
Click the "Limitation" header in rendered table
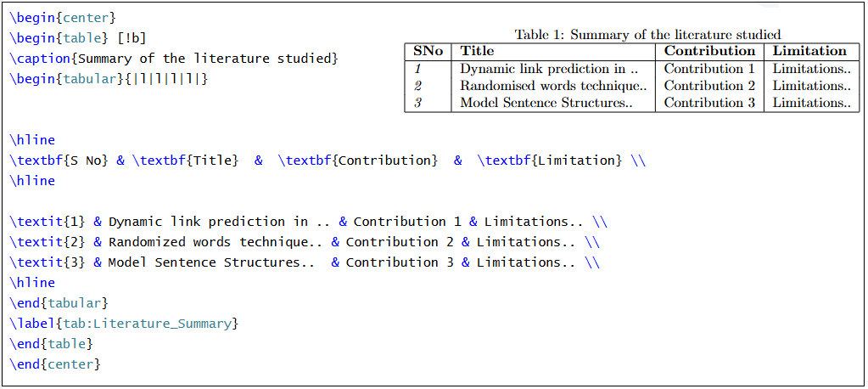pos(809,51)
